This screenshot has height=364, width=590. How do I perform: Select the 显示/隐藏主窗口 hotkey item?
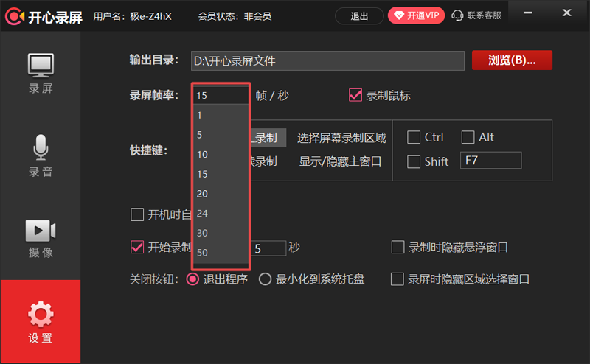coord(340,161)
